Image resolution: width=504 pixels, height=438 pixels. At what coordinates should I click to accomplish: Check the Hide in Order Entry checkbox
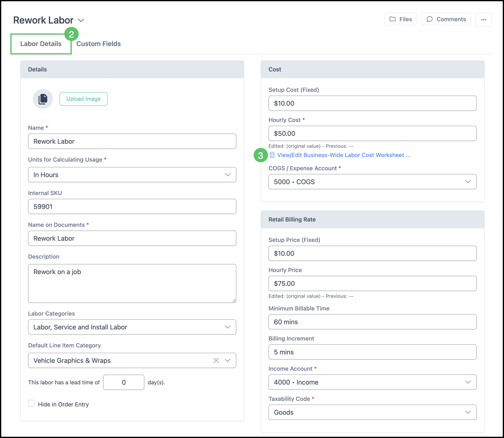click(x=32, y=403)
